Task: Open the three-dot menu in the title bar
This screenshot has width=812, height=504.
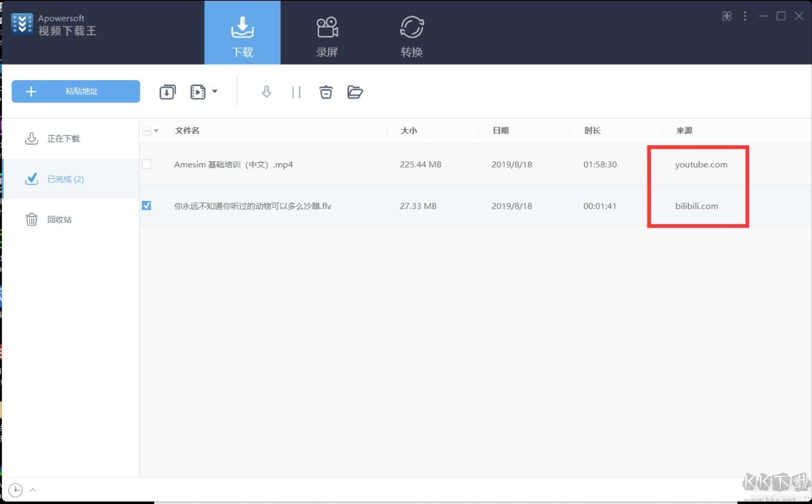Action: coord(745,16)
